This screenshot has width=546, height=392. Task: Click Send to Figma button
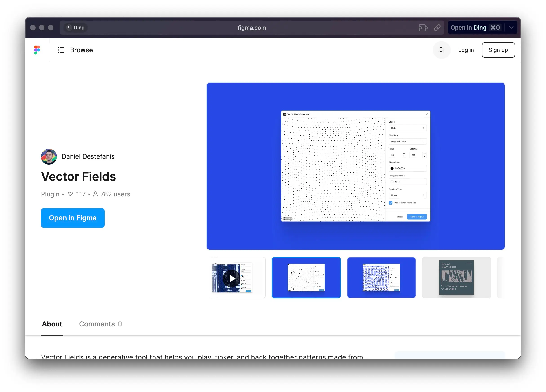(417, 217)
